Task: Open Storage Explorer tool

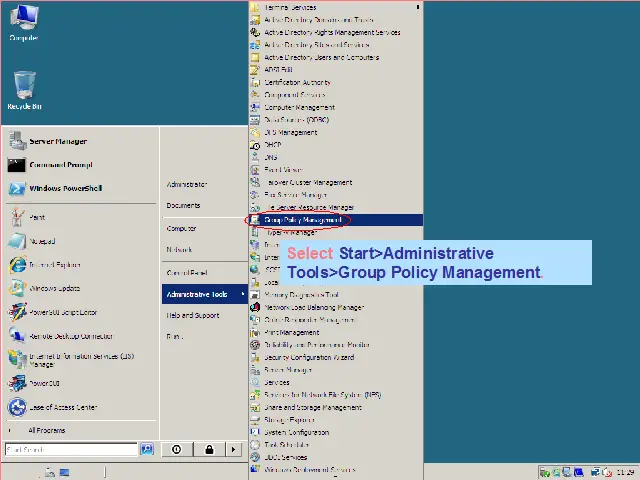Action: (336, 420)
